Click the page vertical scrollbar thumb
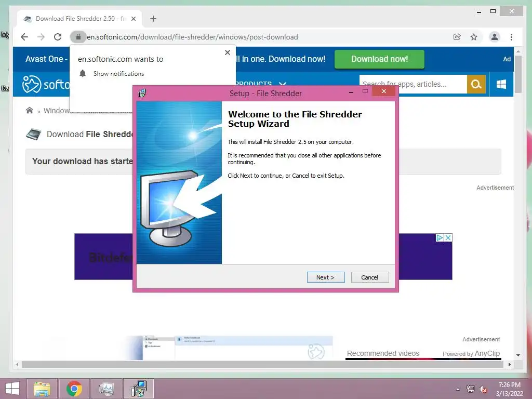Viewport: 532px width, 399px height. (x=518, y=74)
